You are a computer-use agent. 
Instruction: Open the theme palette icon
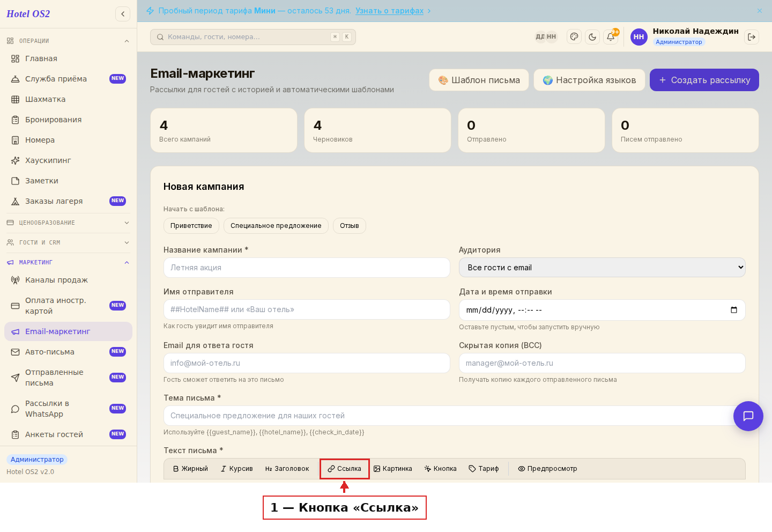click(574, 37)
